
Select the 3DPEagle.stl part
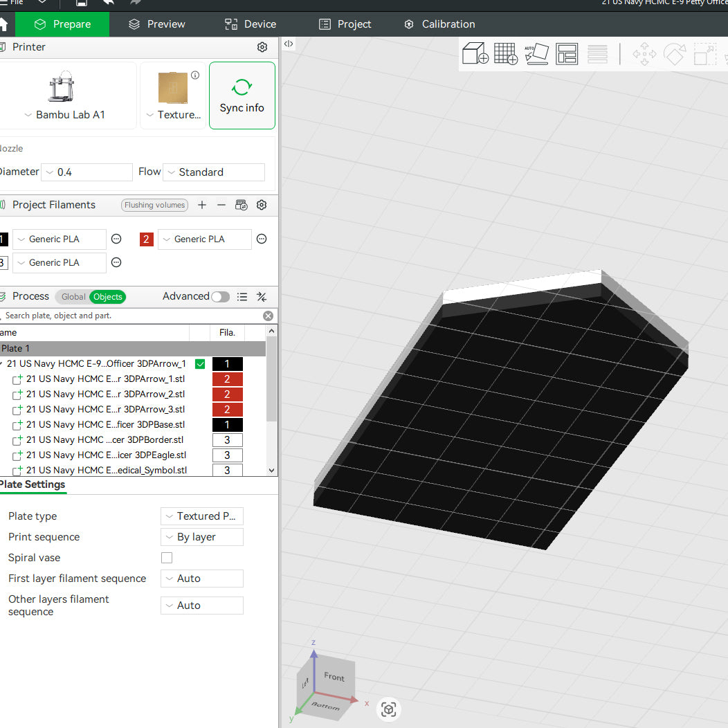click(x=105, y=455)
